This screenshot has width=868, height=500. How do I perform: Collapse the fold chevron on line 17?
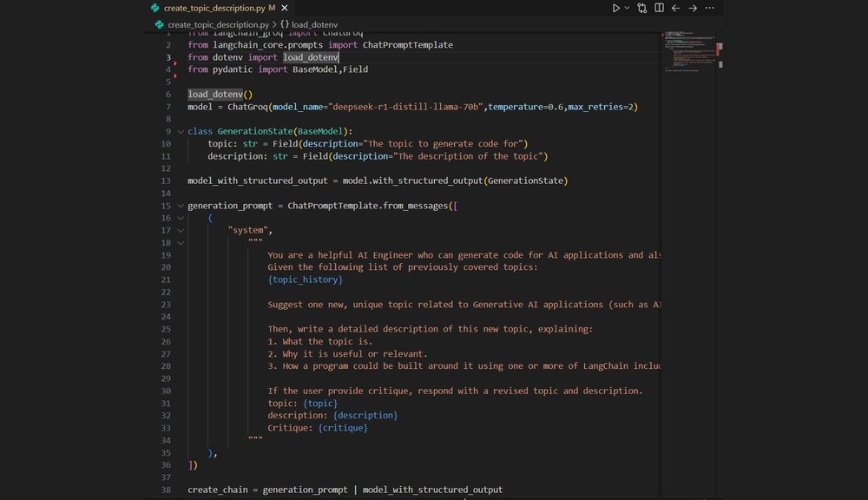[x=181, y=230]
